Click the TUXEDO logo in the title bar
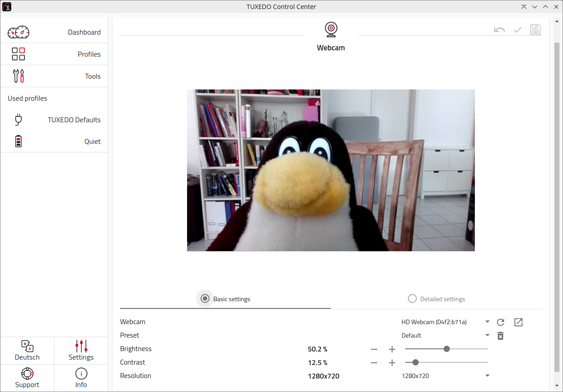 (7, 6)
